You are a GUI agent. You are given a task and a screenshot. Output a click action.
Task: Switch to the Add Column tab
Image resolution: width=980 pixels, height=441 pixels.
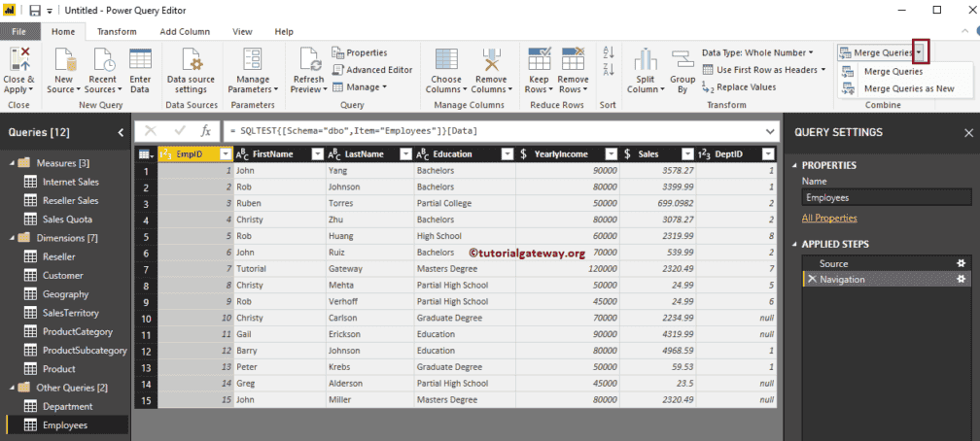pos(185,32)
